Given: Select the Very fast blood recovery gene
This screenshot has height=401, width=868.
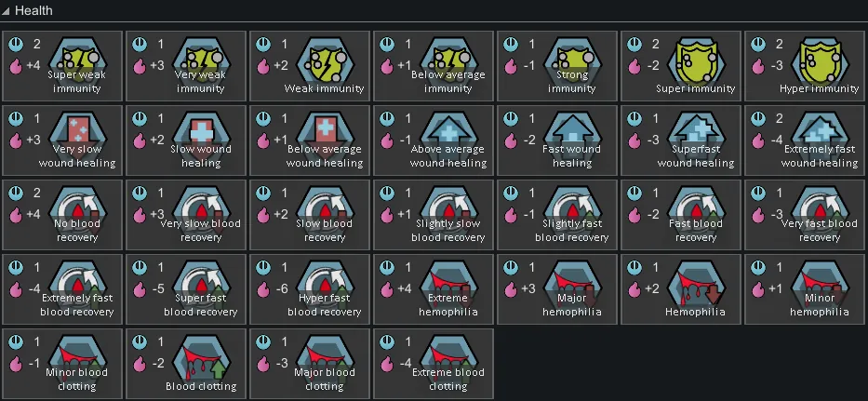Looking at the screenshot, I should pyautogui.click(x=806, y=215).
